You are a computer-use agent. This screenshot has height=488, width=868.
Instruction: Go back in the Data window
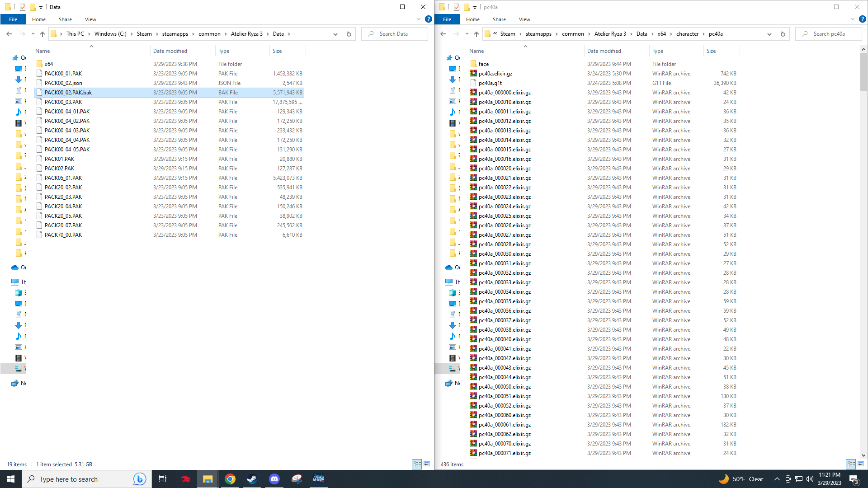pos(9,34)
